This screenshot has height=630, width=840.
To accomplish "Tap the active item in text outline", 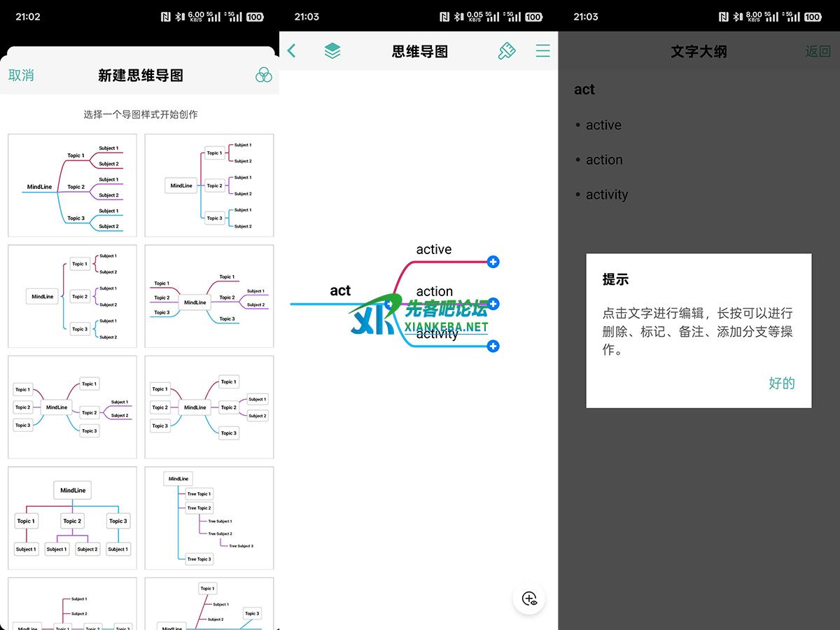I will click(x=603, y=125).
